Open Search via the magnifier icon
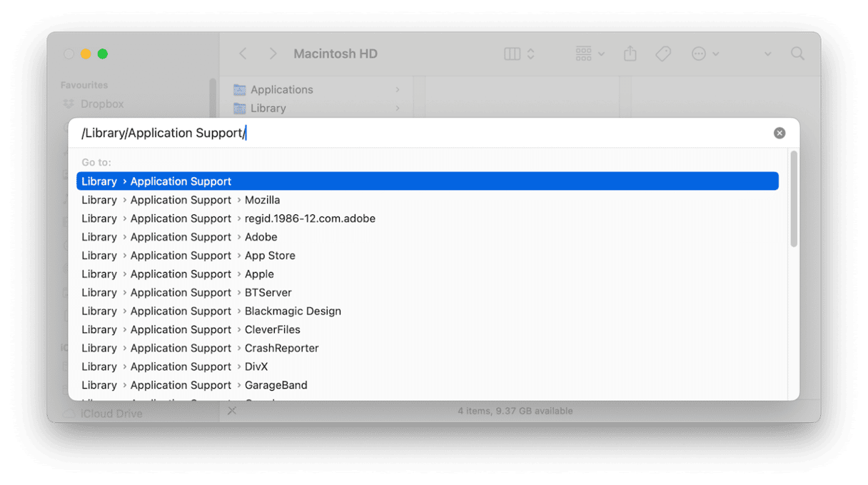The image size is (868, 485). (x=797, y=54)
